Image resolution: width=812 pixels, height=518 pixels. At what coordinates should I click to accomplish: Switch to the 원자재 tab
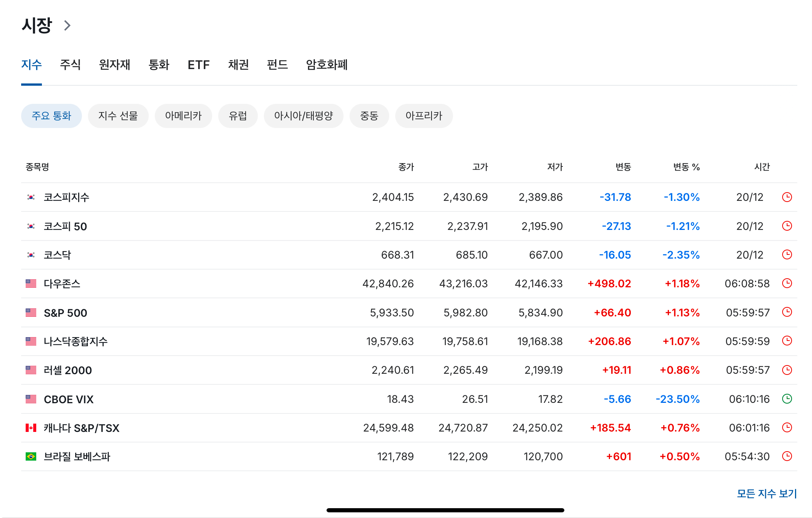(x=114, y=65)
